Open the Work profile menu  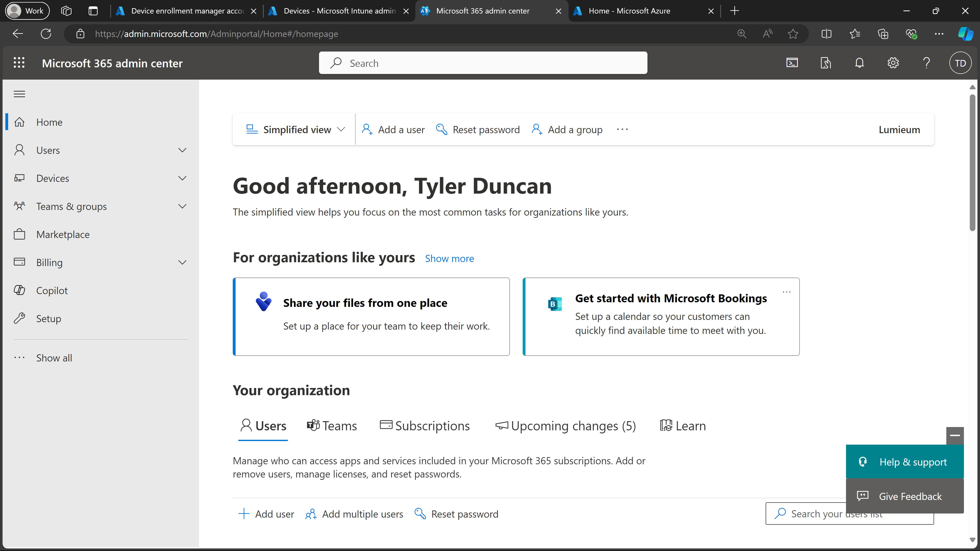coord(27,11)
